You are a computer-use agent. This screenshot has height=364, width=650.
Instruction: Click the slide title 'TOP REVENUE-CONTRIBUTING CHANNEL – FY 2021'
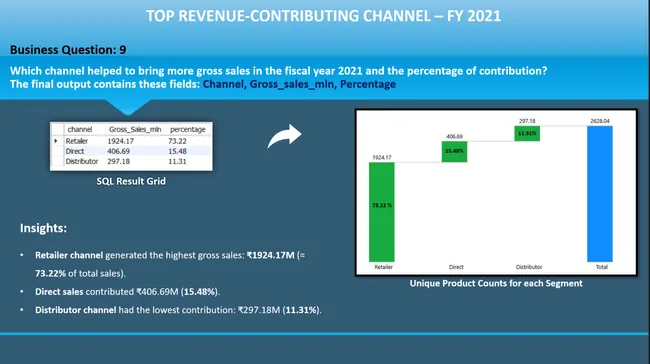tap(323, 16)
